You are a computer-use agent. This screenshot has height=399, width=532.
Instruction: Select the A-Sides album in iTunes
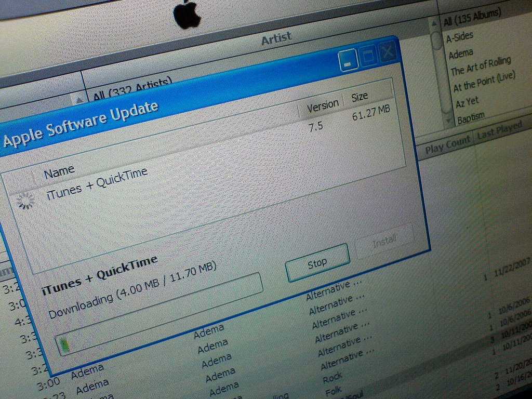click(459, 37)
